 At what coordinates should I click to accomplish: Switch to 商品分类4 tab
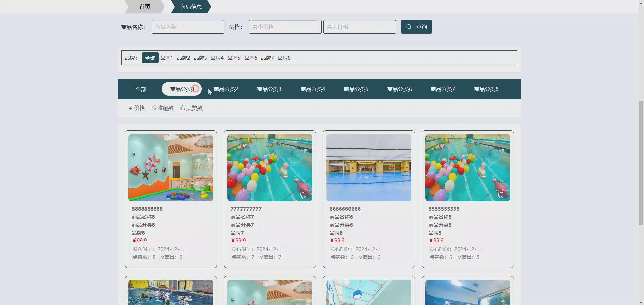click(313, 89)
